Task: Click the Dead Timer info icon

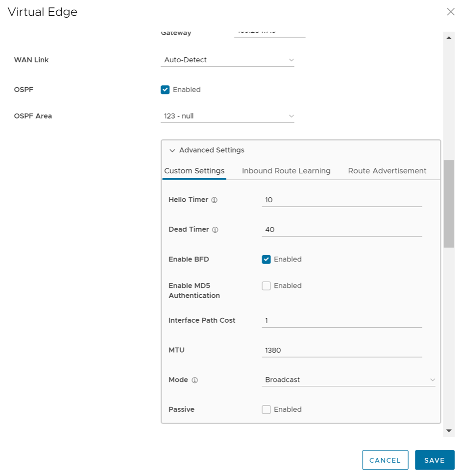Action: (x=215, y=230)
